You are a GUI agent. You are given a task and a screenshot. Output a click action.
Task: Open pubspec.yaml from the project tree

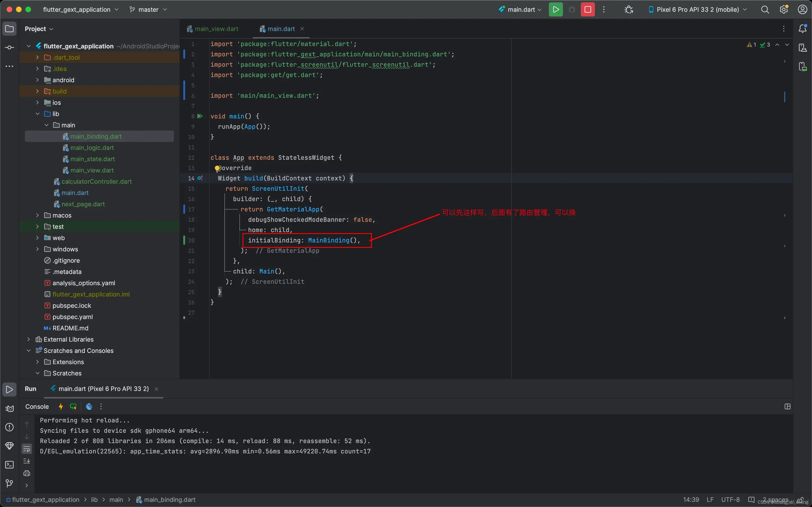(73, 317)
